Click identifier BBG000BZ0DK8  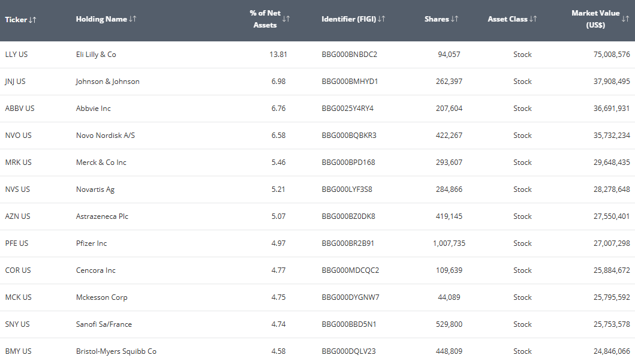pos(349,216)
